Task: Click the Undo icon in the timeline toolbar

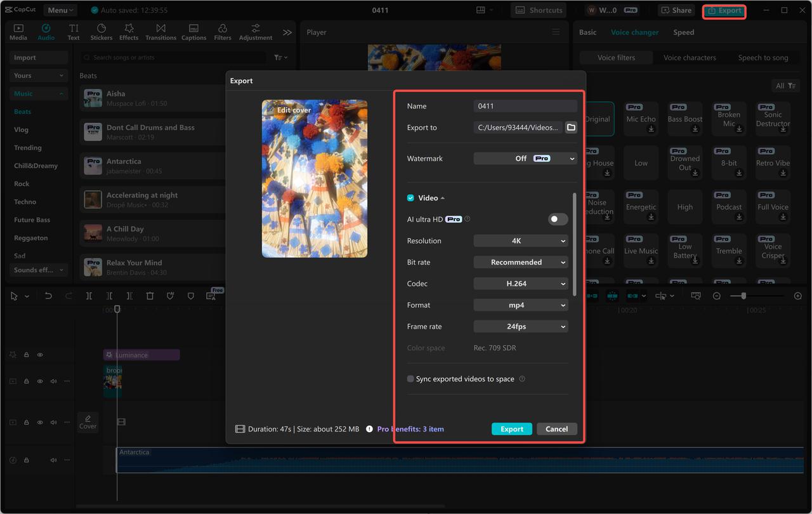Action: point(49,296)
